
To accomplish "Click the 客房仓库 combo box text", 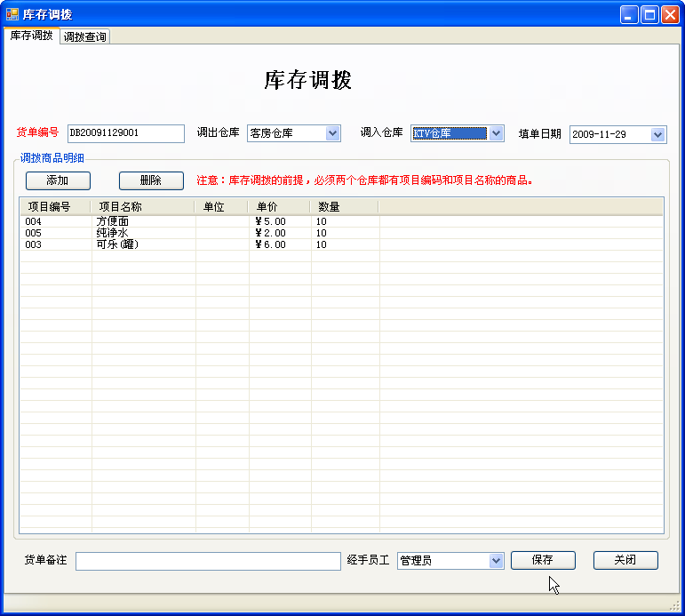I will tap(271, 133).
